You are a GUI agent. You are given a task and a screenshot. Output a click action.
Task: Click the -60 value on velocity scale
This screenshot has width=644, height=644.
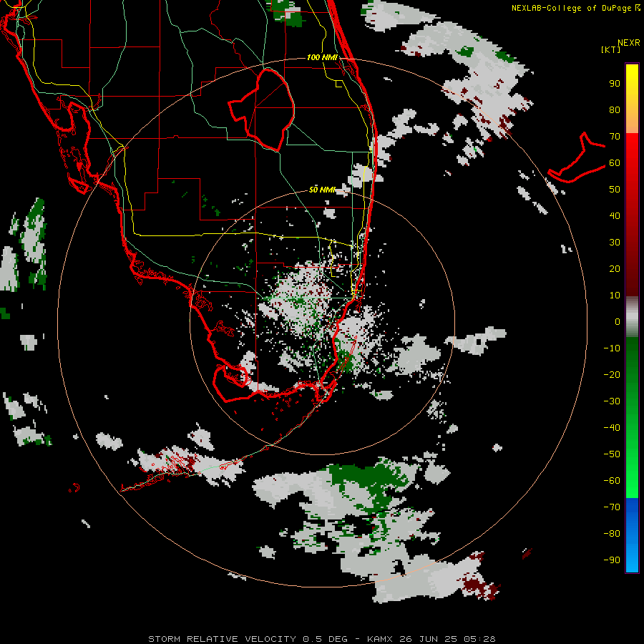click(612, 481)
